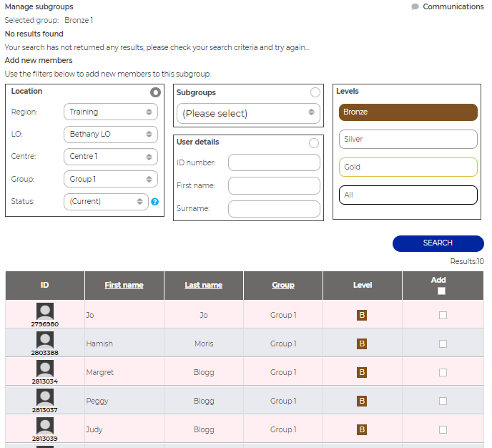Click the Surname input field
The width and height of the screenshot is (492, 448).
274,209
